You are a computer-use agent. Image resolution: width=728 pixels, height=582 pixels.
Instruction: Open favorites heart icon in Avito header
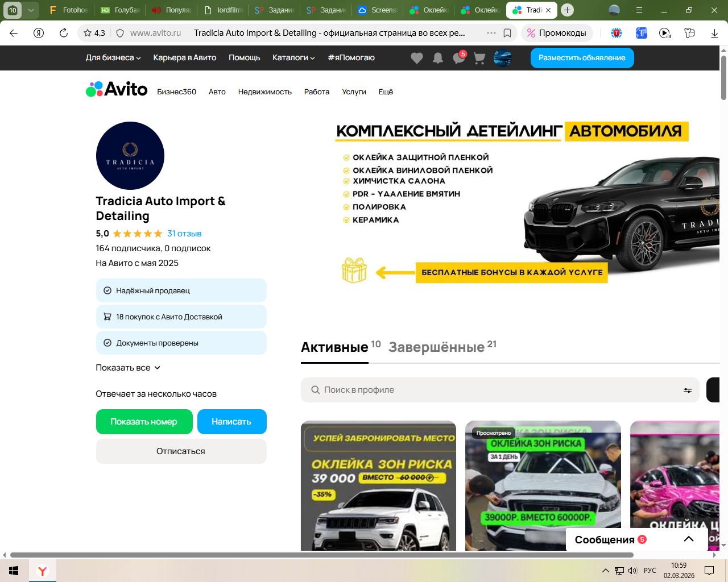click(417, 58)
